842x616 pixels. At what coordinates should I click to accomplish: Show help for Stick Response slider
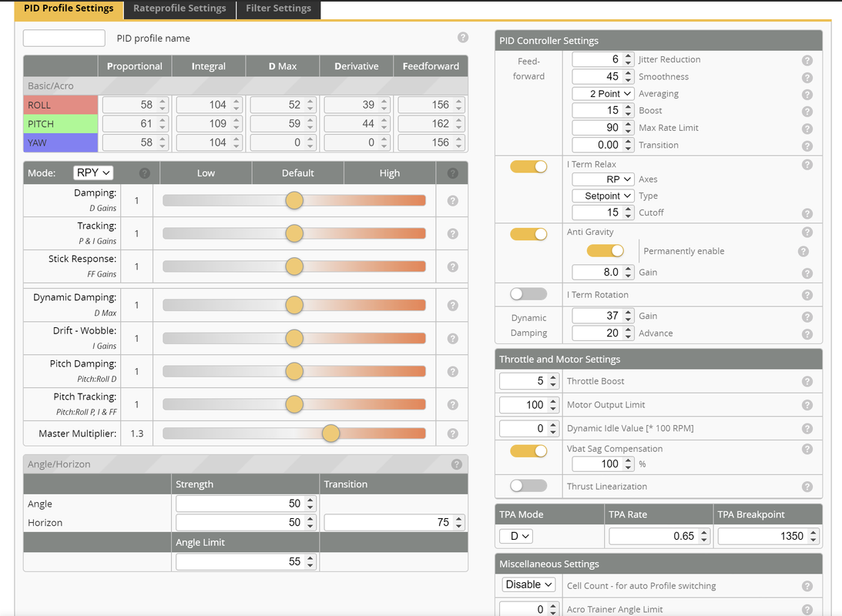click(x=453, y=266)
